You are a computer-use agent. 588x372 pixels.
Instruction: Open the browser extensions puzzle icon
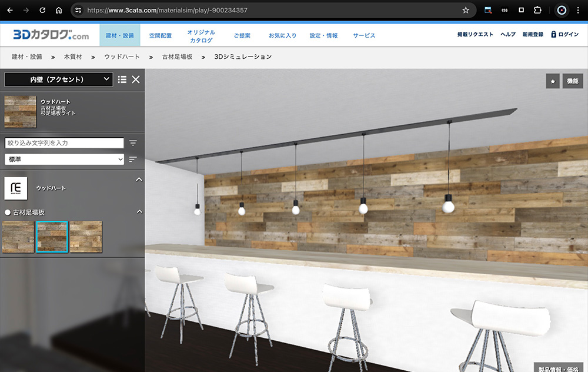coord(537,10)
